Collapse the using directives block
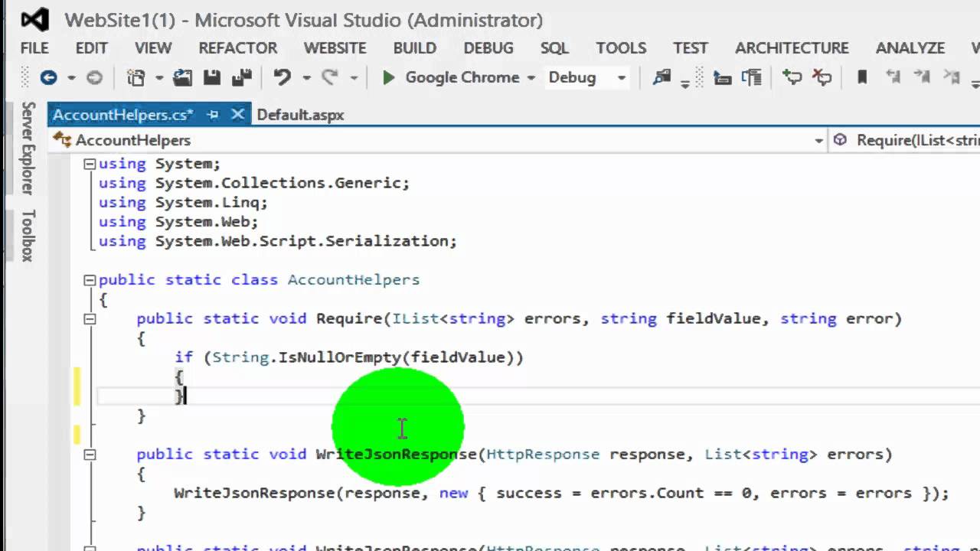This screenshot has width=980, height=551. (x=90, y=164)
